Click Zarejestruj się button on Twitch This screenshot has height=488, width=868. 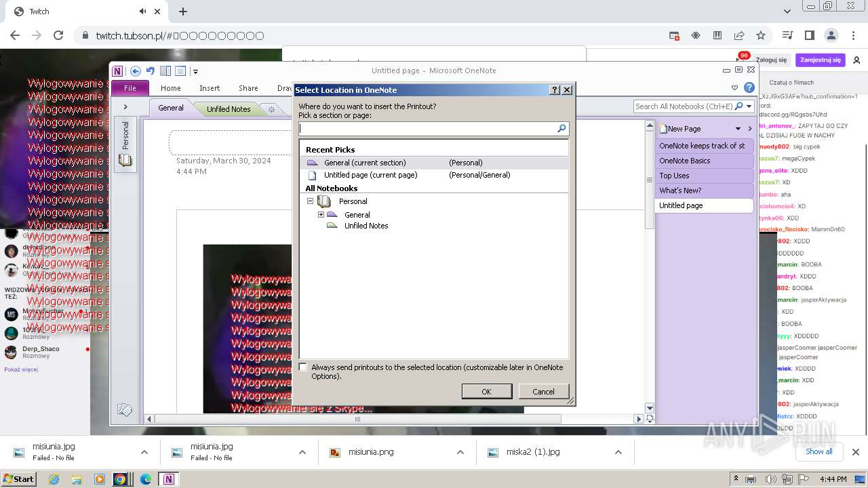coord(821,60)
